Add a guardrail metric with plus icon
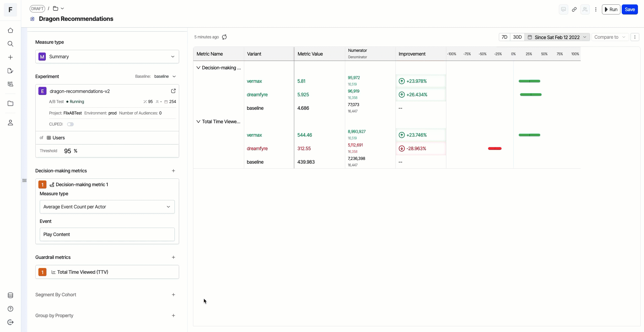Image resolution: width=644 pixels, height=332 pixels. pos(173,257)
